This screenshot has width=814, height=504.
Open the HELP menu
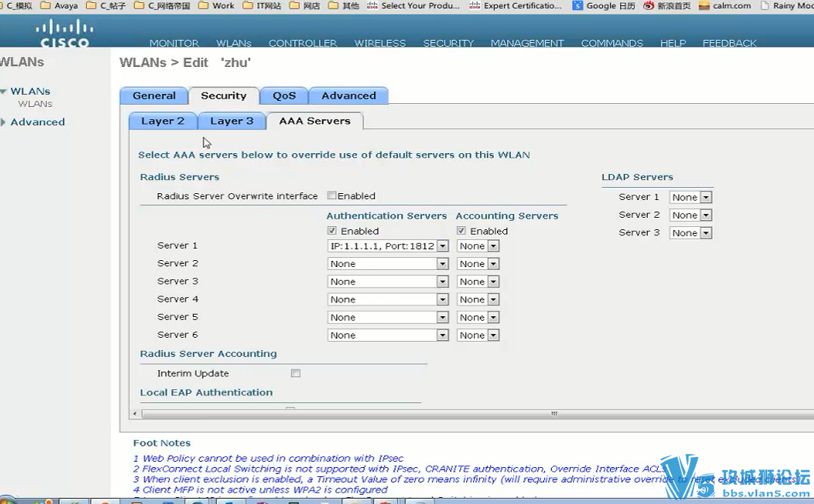672,43
